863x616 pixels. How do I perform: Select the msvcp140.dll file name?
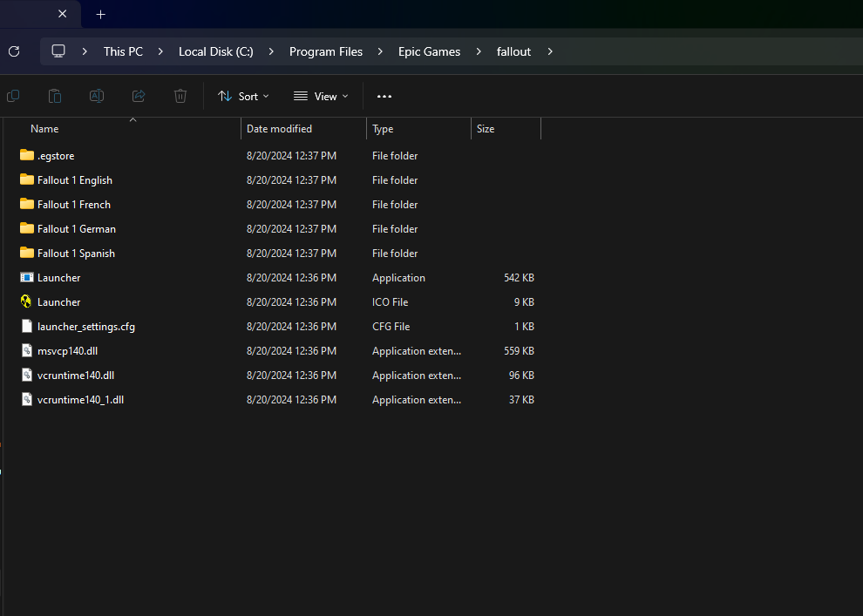click(67, 351)
